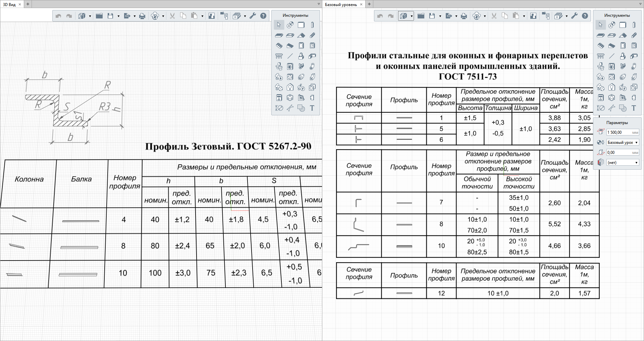Select the Window tool in 3D Вид pane
The height and width of the screenshot is (341, 644).
tap(312, 46)
